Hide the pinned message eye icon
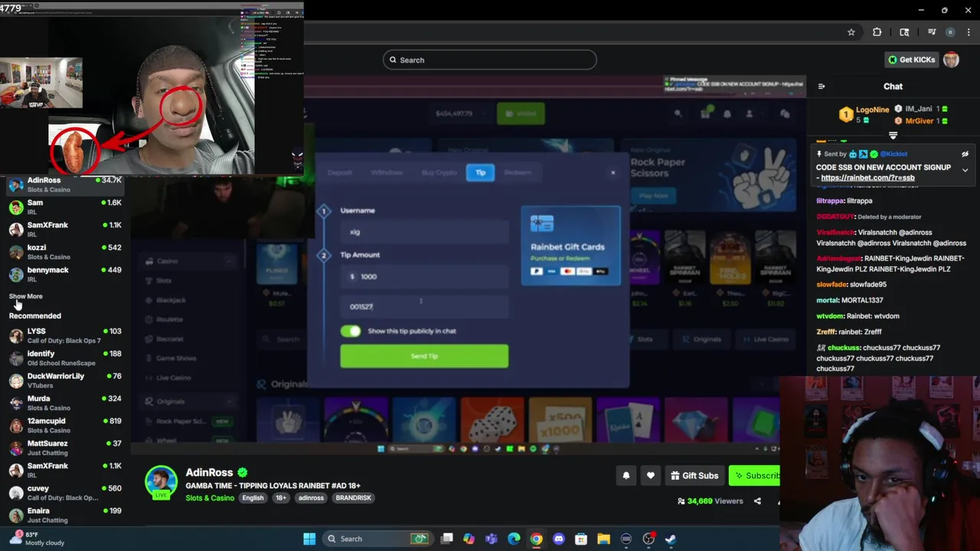This screenshot has height=551, width=980. [x=965, y=154]
